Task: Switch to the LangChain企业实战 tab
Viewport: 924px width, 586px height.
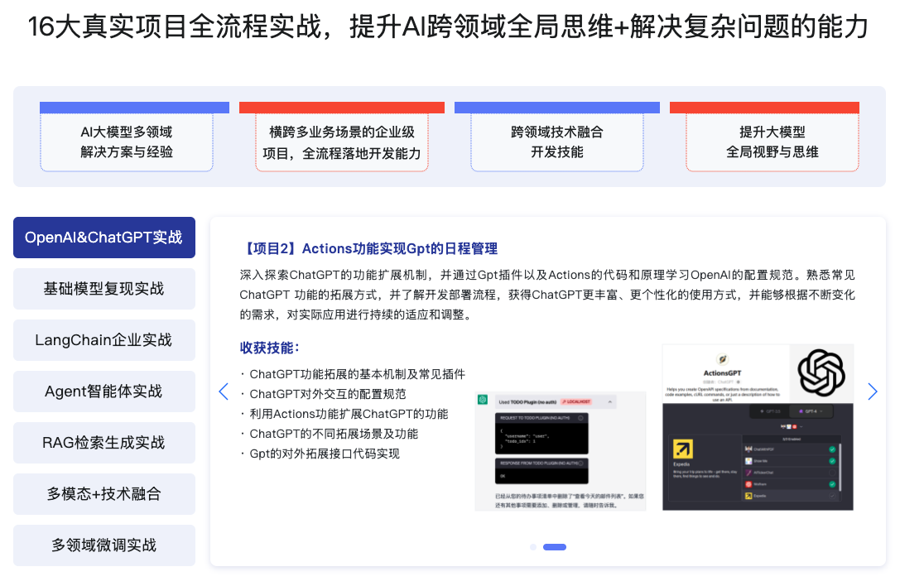Action: click(104, 340)
